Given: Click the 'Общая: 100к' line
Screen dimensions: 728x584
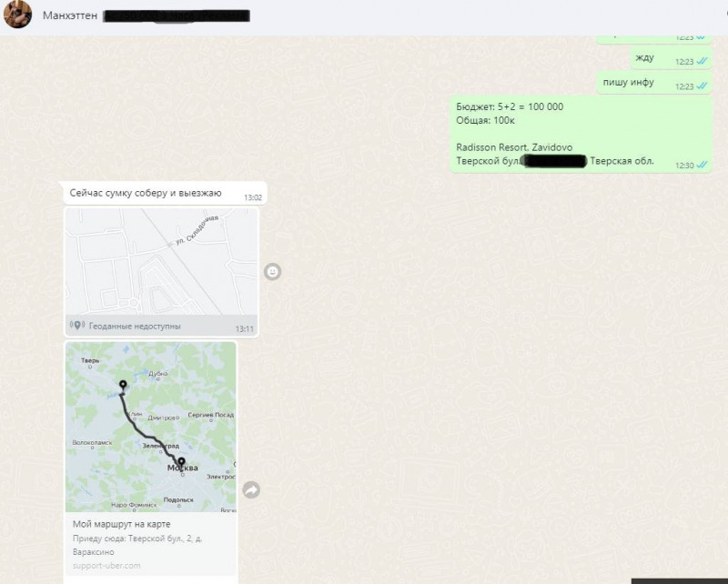Looking at the screenshot, I should (485, 120).
